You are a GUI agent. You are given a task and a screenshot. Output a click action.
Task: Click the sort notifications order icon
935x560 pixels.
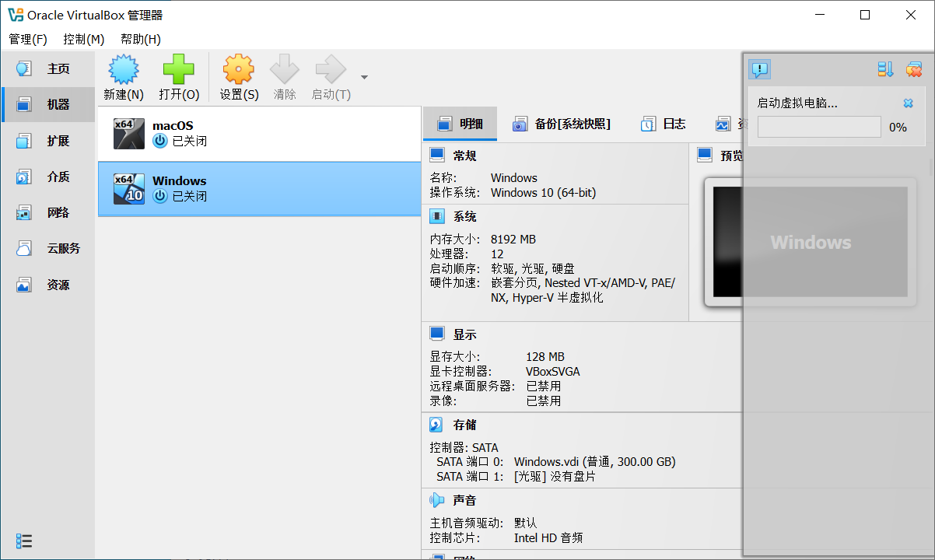(x=885, y=70)
